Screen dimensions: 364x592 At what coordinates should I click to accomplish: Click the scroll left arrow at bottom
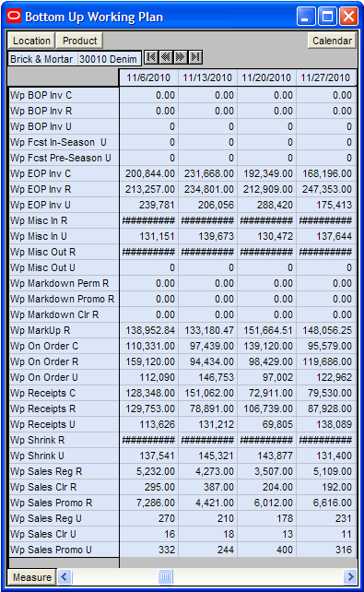pyautogui.click(x=65, y=577)
